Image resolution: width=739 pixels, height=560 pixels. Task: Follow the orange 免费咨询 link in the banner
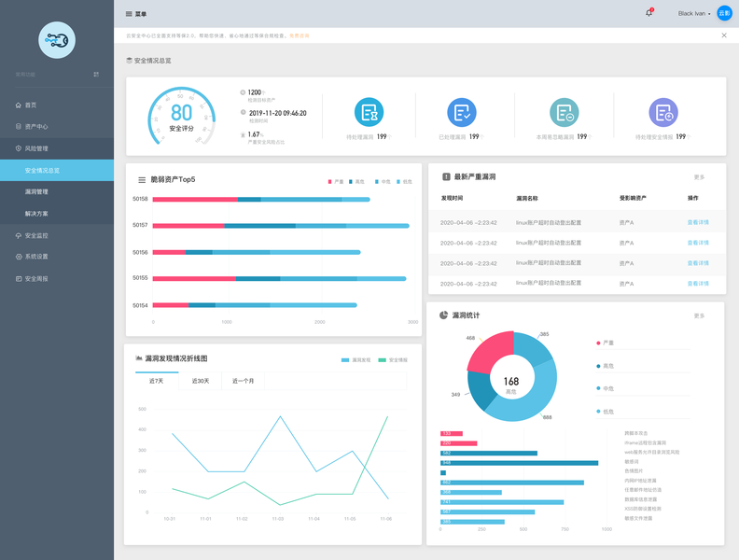(300, 35)
